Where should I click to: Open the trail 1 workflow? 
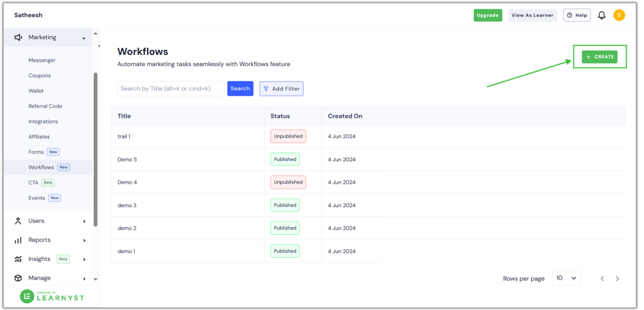(x=124, y=137)
